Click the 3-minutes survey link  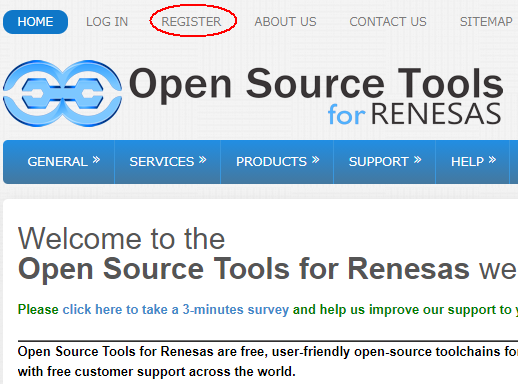[176, 310]
